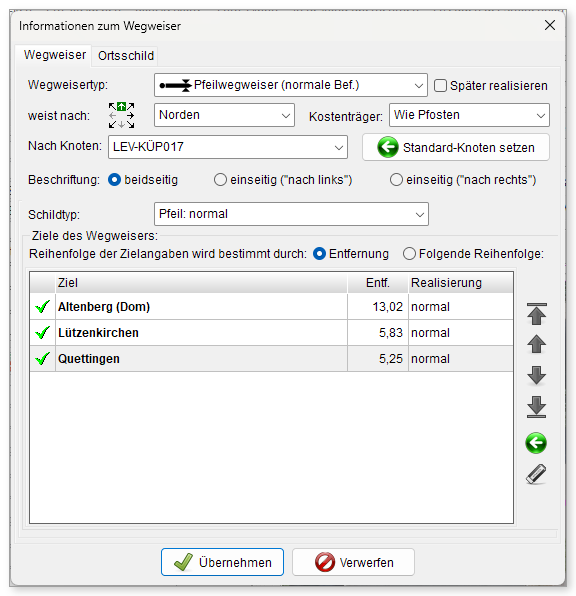Move selected destination to top of list
Screen dimensions: 576x596
(x=536, y=314)
